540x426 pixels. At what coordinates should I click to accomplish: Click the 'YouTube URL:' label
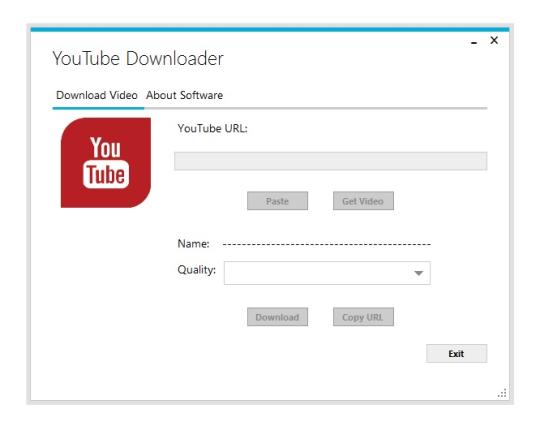click(x=212, y=128)
